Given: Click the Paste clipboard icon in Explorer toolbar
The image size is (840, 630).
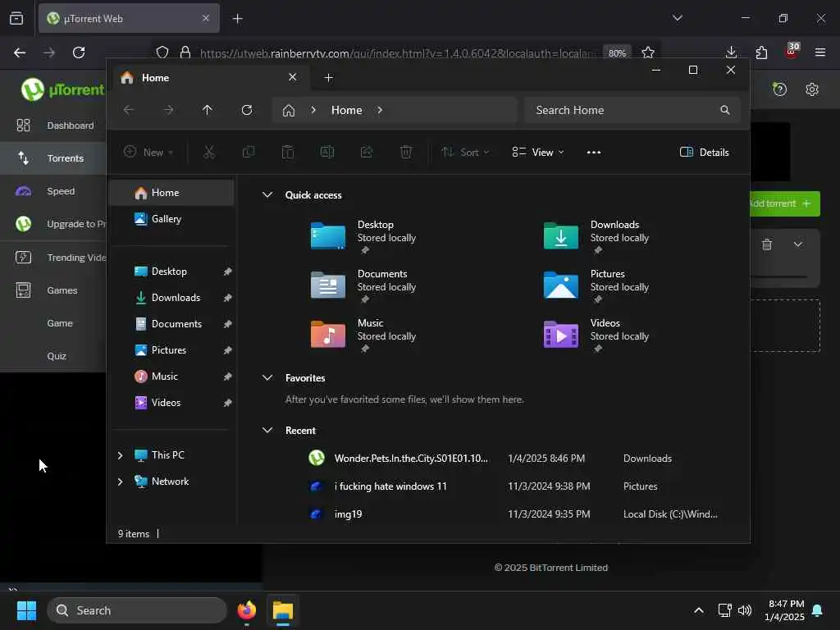Looking at the screenshot, I should (288, 152).
